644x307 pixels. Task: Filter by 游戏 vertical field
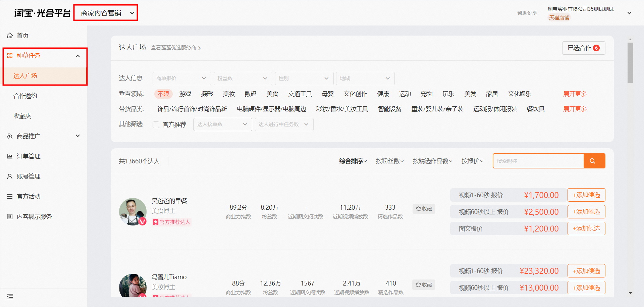[185, 94]
